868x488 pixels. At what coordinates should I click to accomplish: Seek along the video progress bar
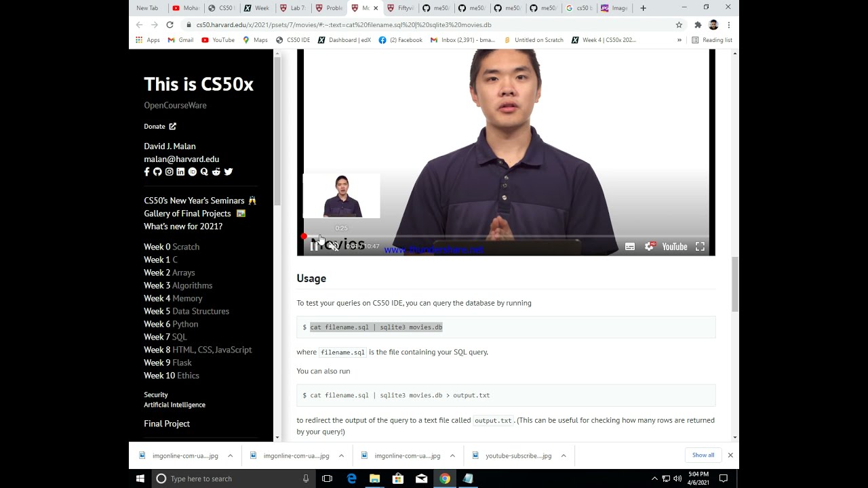pos(506,237)
